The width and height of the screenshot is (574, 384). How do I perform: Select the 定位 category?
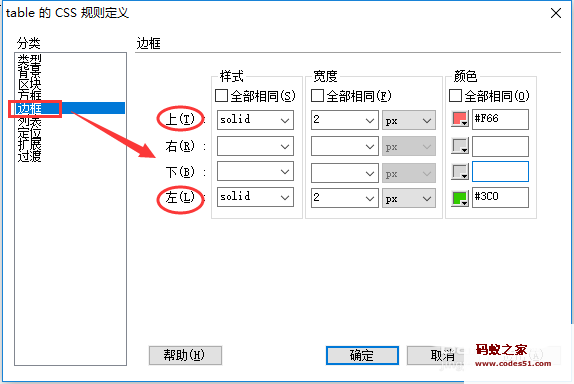(x=30, y=133)
